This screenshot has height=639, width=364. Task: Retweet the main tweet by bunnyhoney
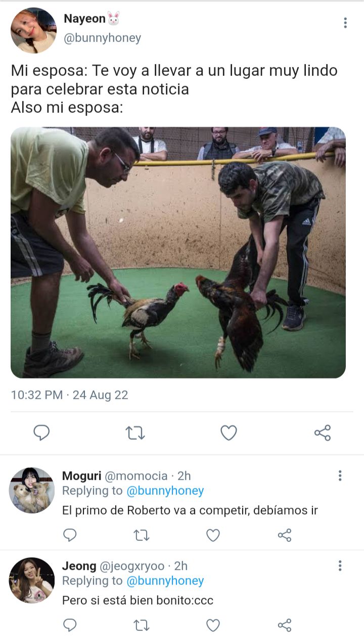click(x=135, y=433)
